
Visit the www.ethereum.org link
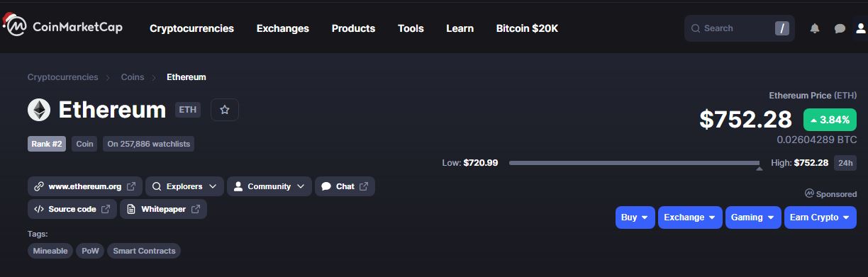coord(85,186)
